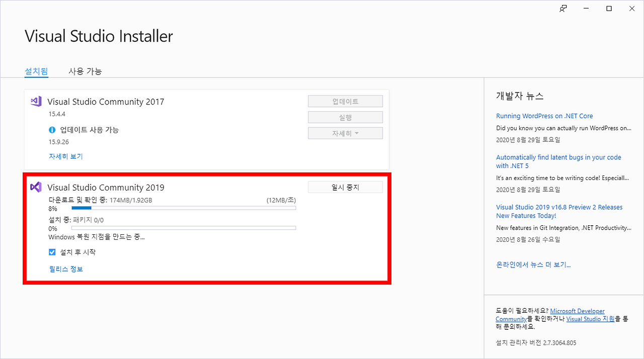Click the Visual Studio Installer heading
Screen dimensions: 644x359
tap(99, 36)
